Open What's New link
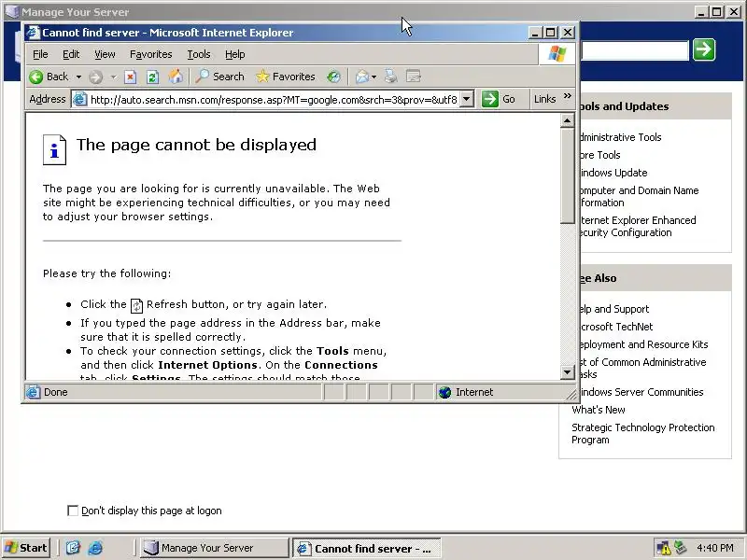 pos(599,410)
